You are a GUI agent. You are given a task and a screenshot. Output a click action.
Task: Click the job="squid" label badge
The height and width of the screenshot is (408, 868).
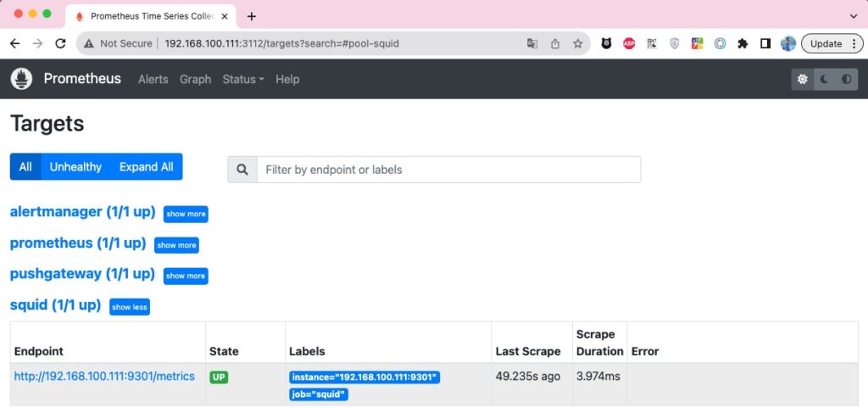point(319,394)
